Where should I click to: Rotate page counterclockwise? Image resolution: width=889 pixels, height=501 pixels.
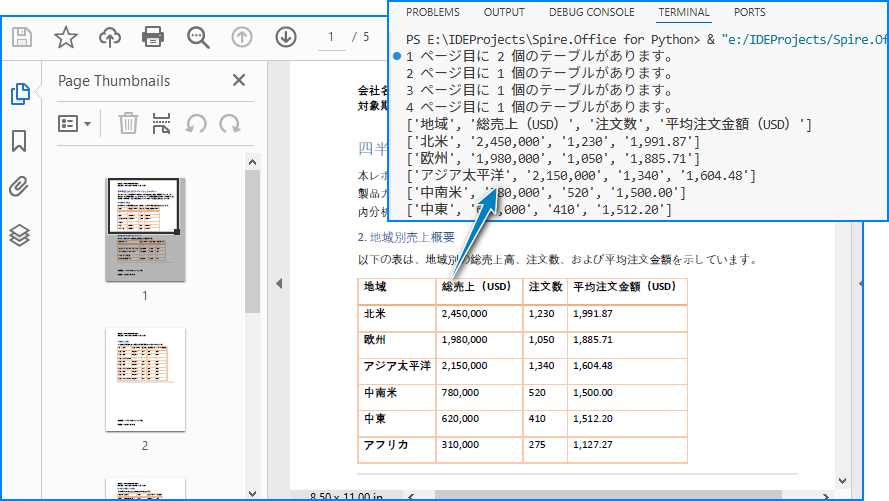(196, 123)
